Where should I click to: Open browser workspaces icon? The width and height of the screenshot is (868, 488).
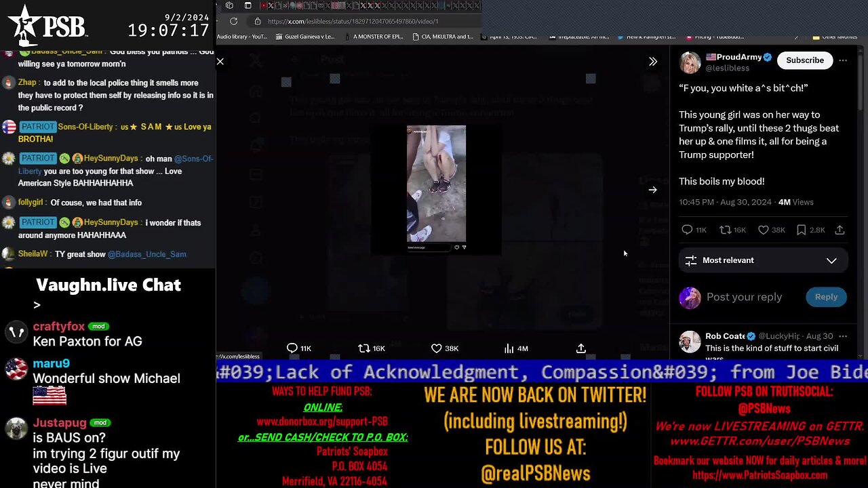click(x=229, y=5)
